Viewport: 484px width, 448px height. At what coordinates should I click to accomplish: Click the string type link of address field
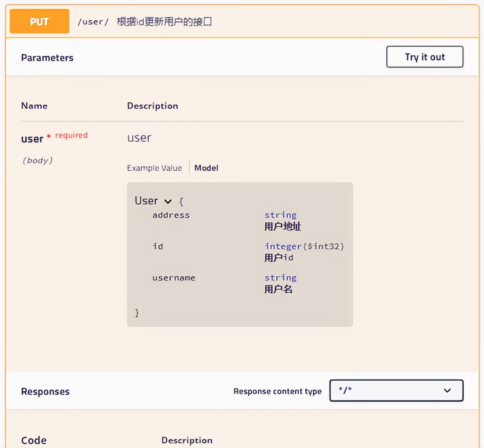[280, 215]
